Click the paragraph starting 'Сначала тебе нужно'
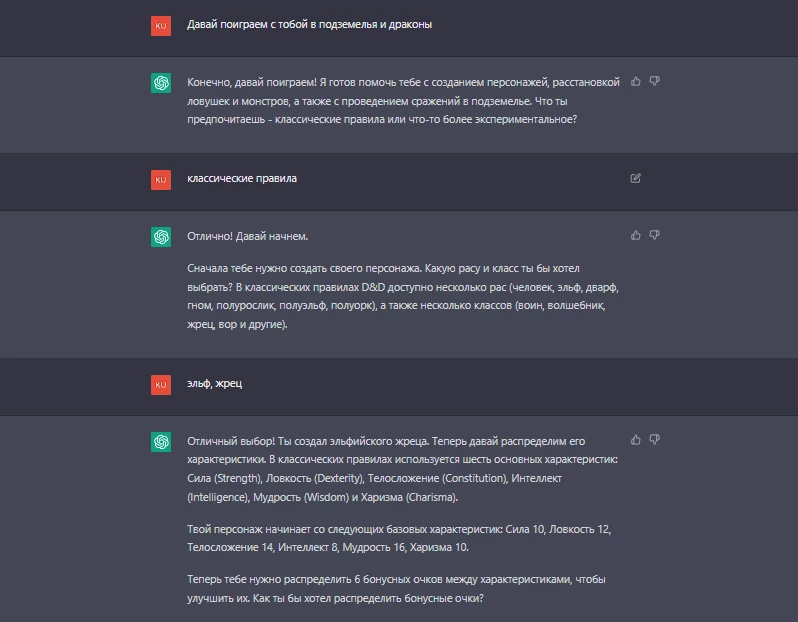The height and width of the screenshot is (622, 798). [x=403, y=296]
